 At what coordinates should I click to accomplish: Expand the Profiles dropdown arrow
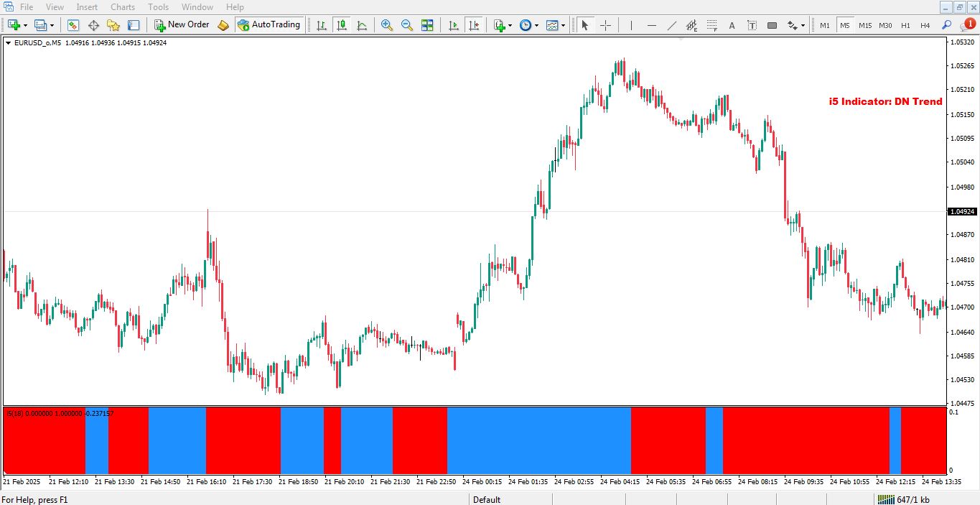[52, 25]
